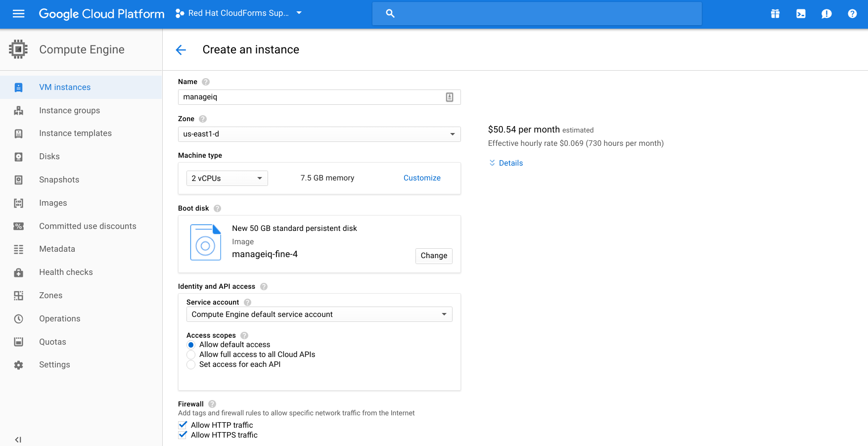Click the search magnifier icon
Viewport: 868px width, 446px height.
pyautogui.click(x=390, y=13)
